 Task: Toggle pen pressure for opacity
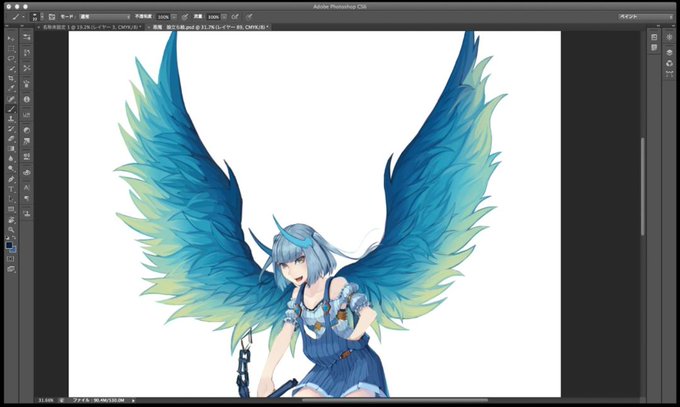185,16
